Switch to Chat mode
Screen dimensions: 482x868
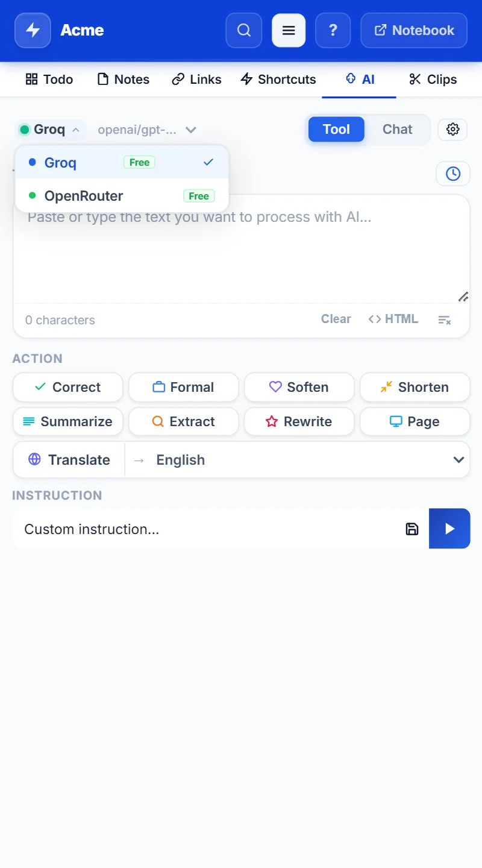point(398,129)
